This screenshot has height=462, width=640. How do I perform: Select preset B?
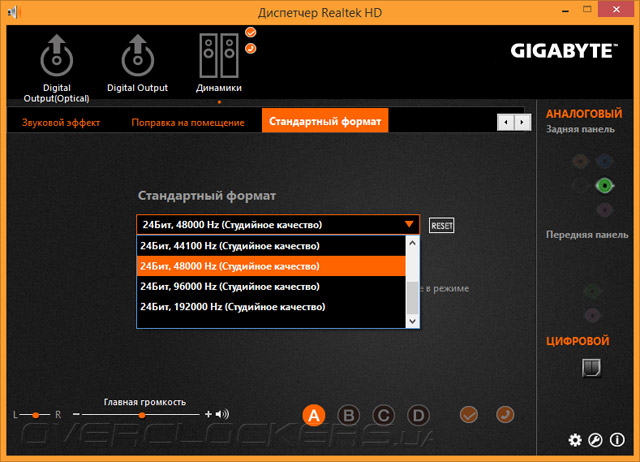[349, 415]
